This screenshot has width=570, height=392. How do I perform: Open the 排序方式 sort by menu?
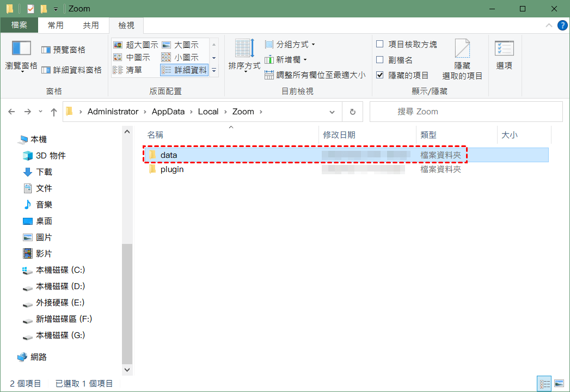(244, 56)
